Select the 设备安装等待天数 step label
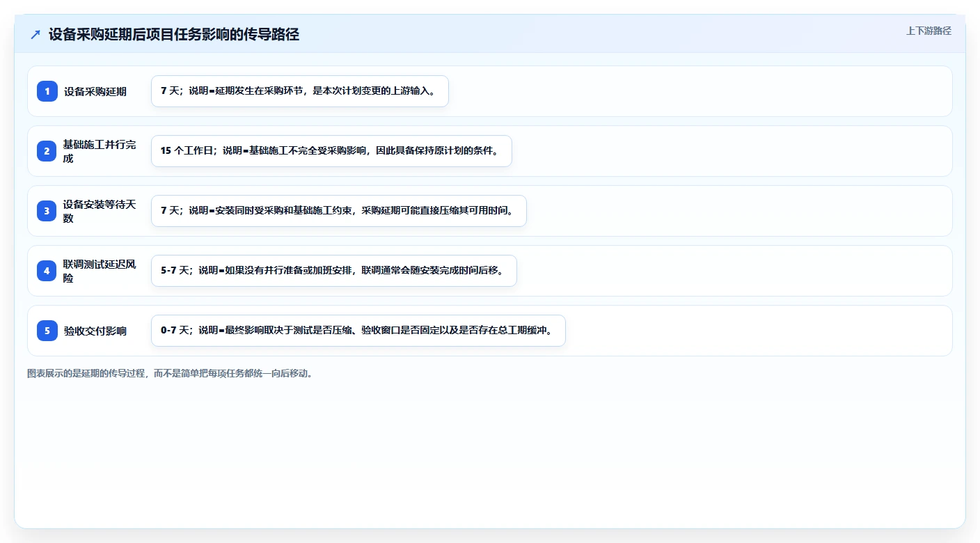980x543 pixels. pos(100,211)
